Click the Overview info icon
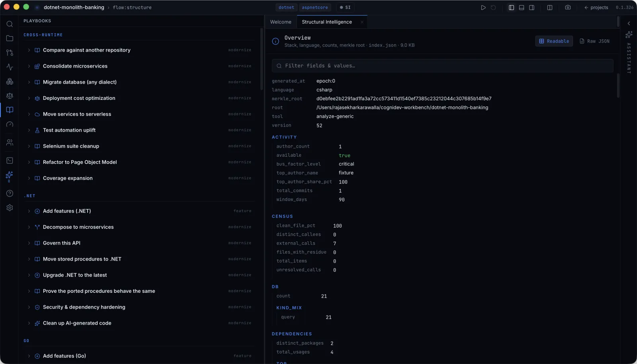Image resolution: width=637 pixels, height=364 pixels. (276, 41)
